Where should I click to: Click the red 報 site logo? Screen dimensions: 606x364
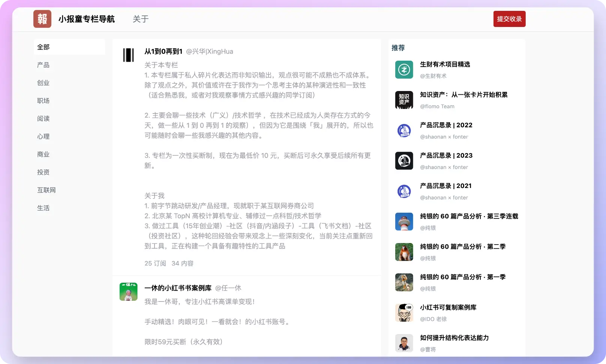coord(42,19)
